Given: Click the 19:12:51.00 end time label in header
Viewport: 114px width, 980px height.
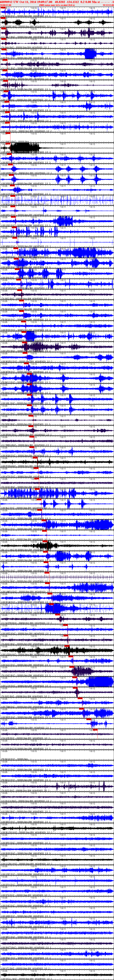Looking at the screenshot, I should click(x=108, y=5).
